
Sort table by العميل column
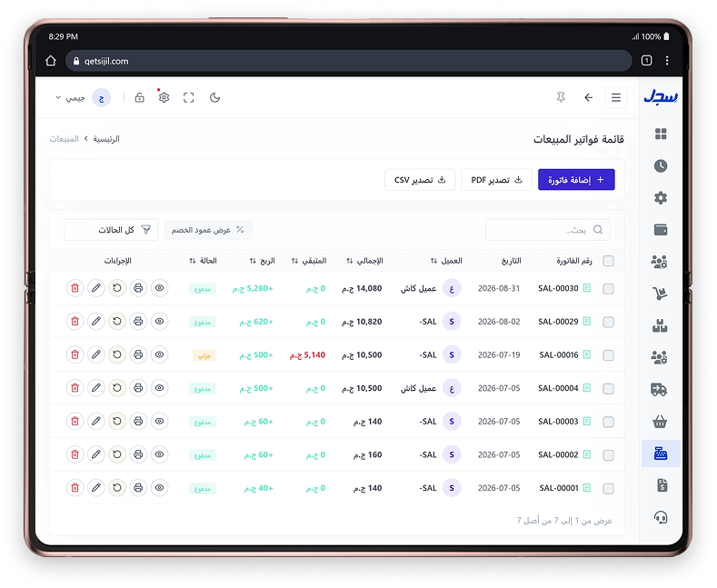446,261
